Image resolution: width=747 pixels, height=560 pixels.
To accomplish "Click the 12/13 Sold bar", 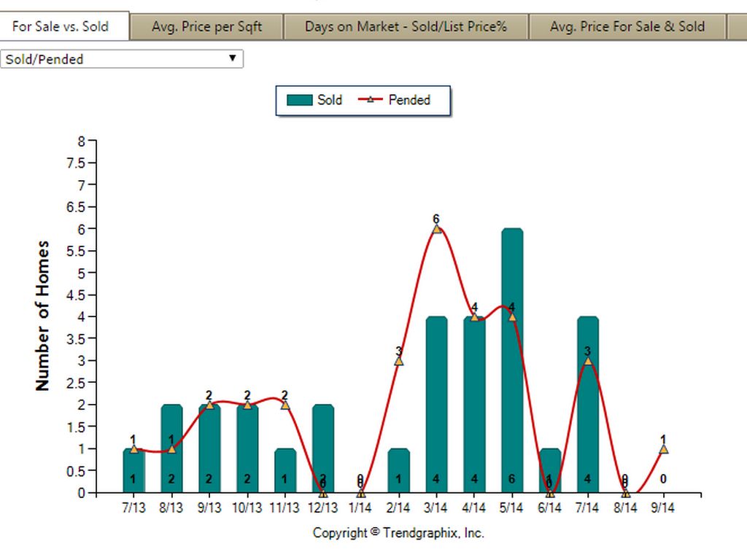I will [323, 445].
